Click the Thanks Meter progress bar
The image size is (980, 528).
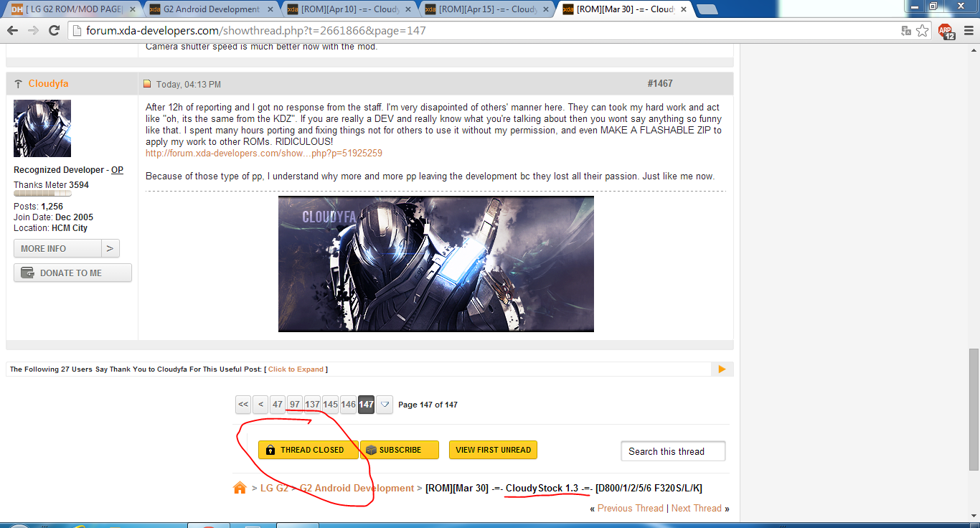[x=42, y=193]
